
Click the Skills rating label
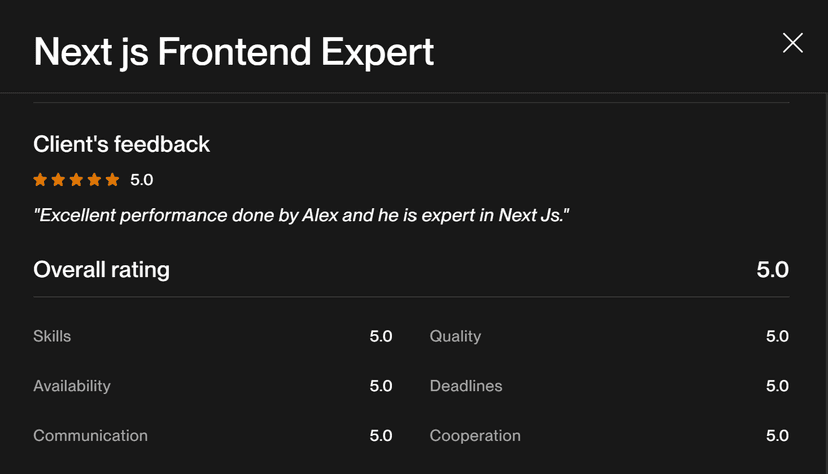(52, 336)
